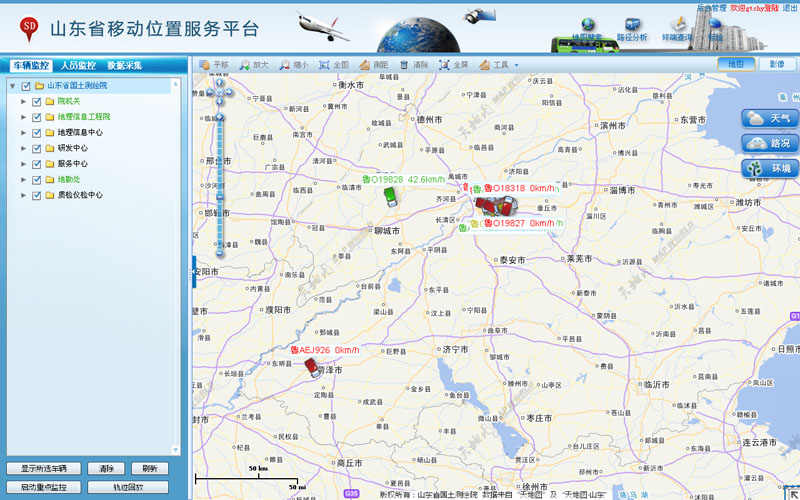Screen dimensions: 800x500
Task: Click zoom-in button atop zoom slider
Action: (x=220, y=118)
